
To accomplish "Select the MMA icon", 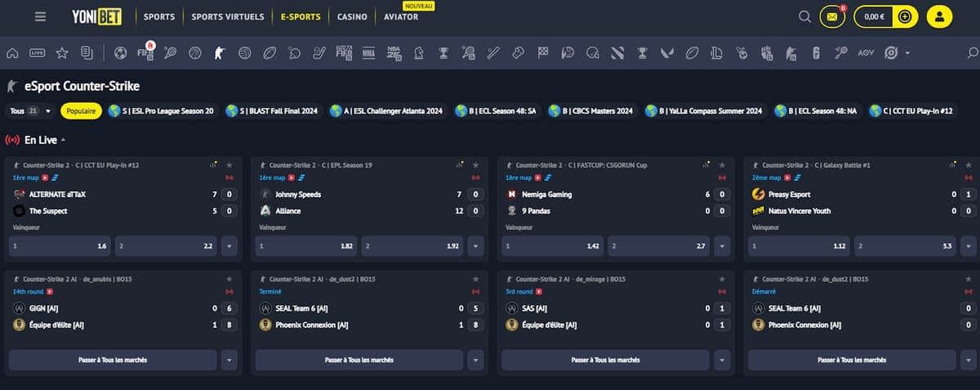I will click(369, 53).
